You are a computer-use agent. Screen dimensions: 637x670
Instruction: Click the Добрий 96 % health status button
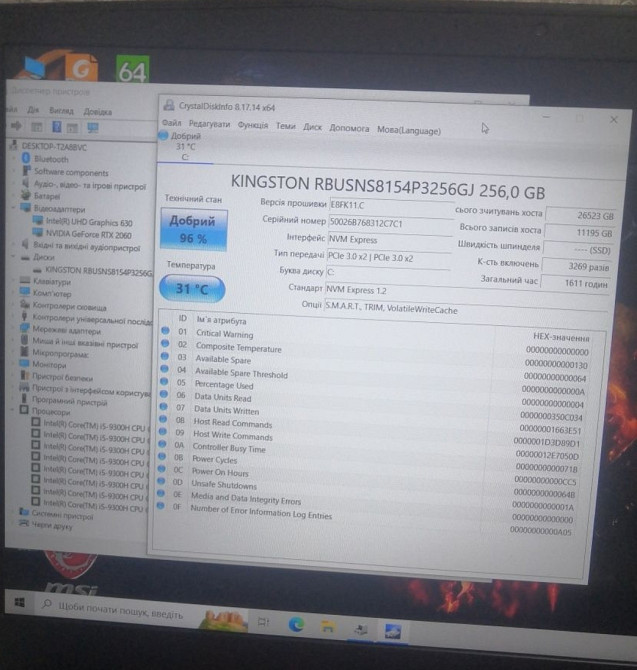[x=192, y=229]
